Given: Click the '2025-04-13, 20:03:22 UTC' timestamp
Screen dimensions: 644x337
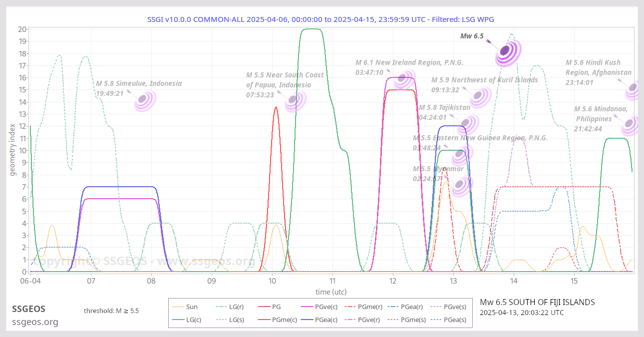Looking at the screenshot, I should click(522, 313).
